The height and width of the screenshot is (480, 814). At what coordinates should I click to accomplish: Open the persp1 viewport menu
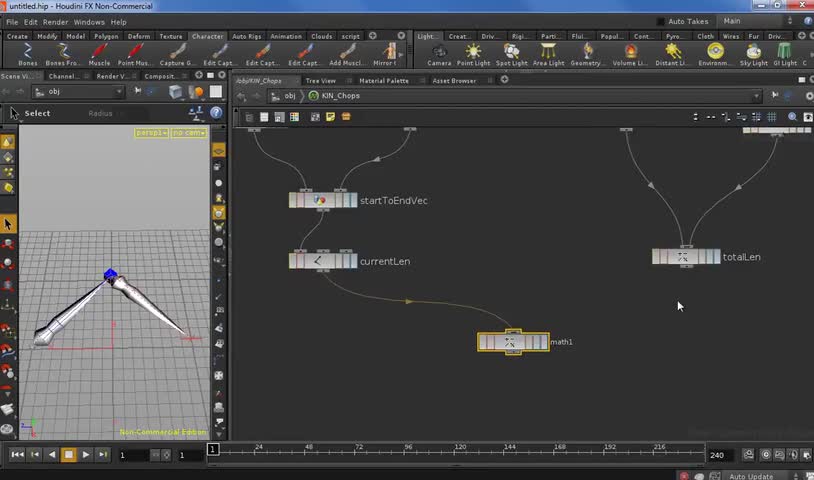151,133
